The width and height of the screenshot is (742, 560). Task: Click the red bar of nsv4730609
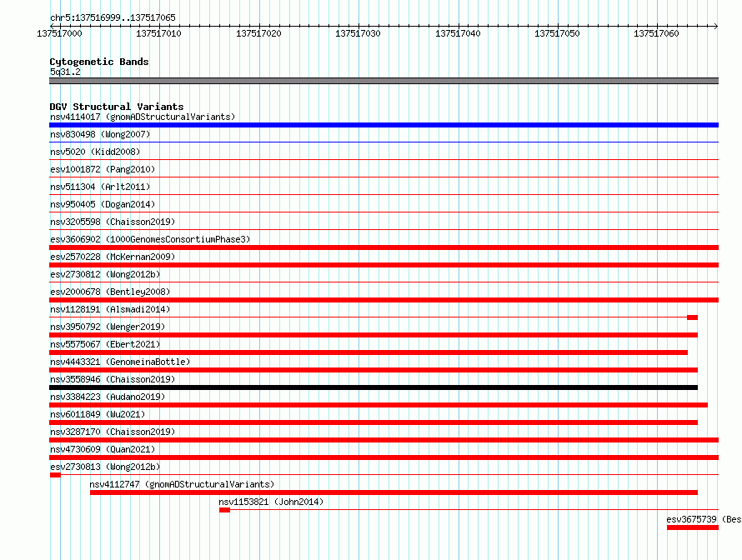click(x=384, y=457)
